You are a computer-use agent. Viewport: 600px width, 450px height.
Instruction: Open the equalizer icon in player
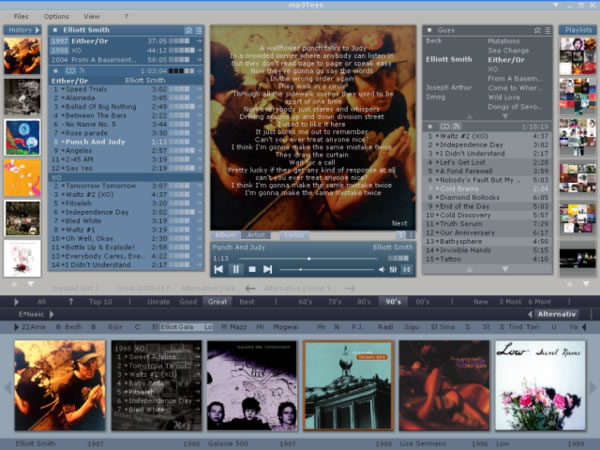click(x=393, y=269)
